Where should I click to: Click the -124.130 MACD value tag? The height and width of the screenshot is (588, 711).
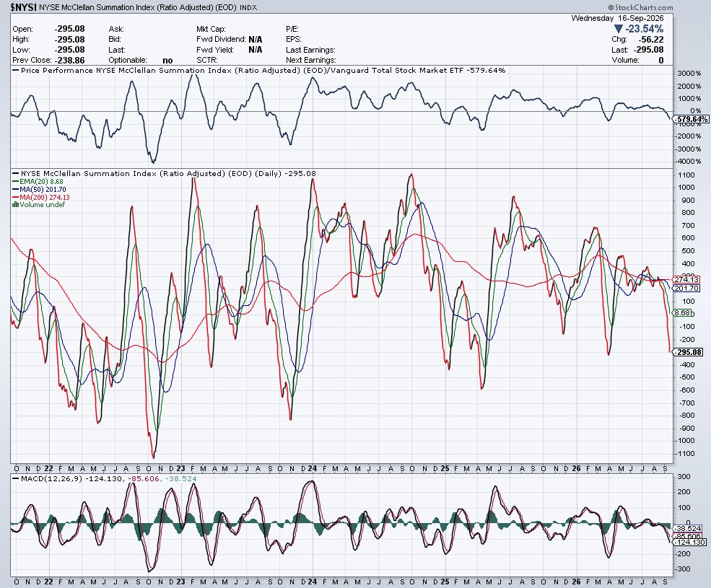[x=689, y=543]
